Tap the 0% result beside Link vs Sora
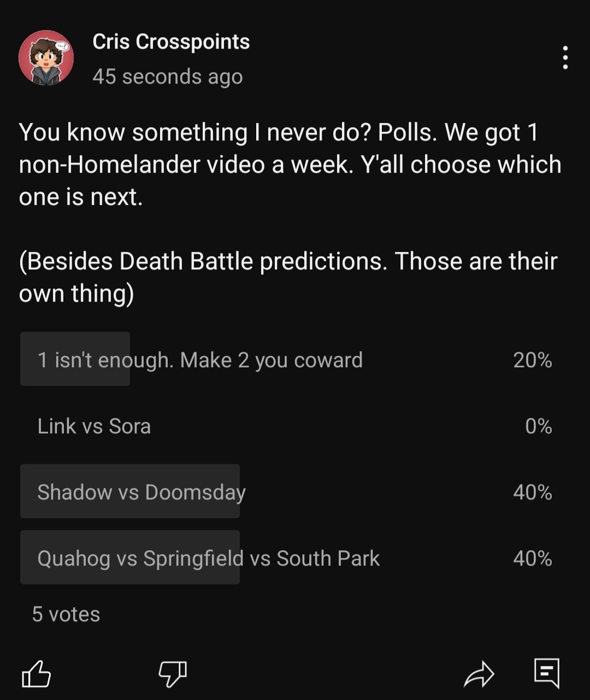590x700 pixels. [539, 426]
